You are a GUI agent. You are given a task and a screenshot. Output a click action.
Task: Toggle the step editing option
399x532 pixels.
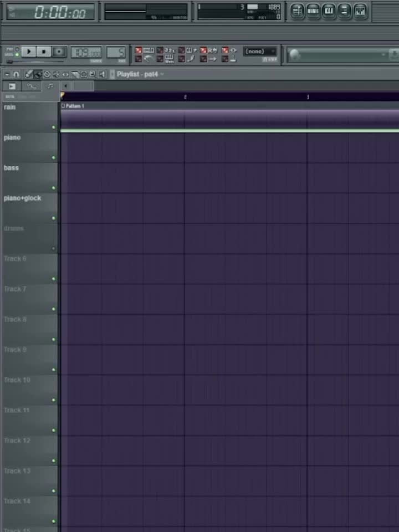click(182, 59)
